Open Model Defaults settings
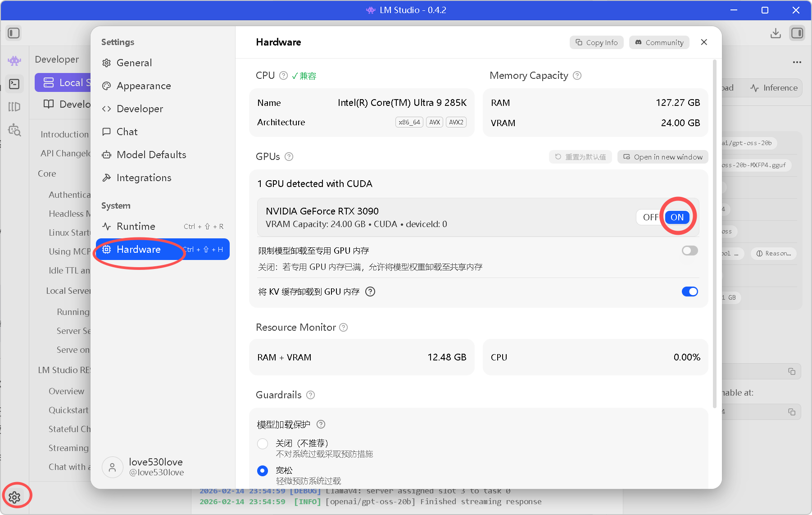This screenshot has width=812, height=515. (163, 155)
